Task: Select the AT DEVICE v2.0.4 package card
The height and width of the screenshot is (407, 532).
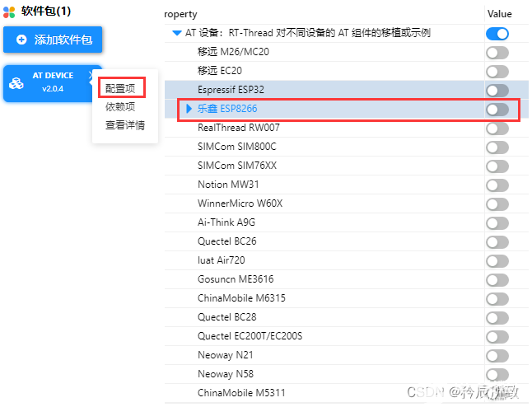Action: (49, 83)
